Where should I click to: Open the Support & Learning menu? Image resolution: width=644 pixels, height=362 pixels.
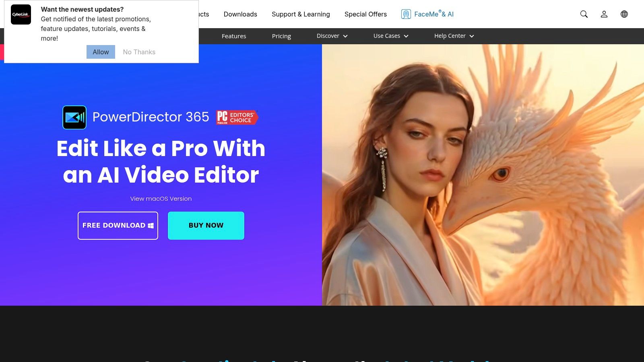click(x=301, y=14)
